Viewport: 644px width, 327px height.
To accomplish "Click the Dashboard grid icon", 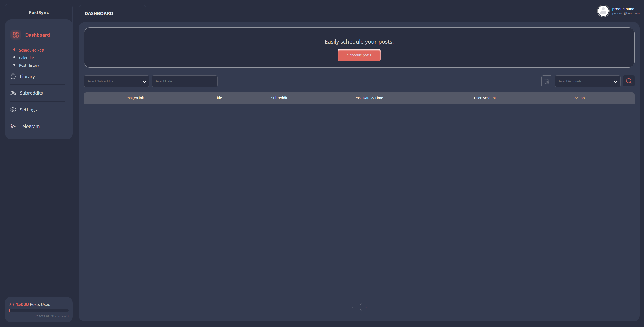I will click(16, 35).
